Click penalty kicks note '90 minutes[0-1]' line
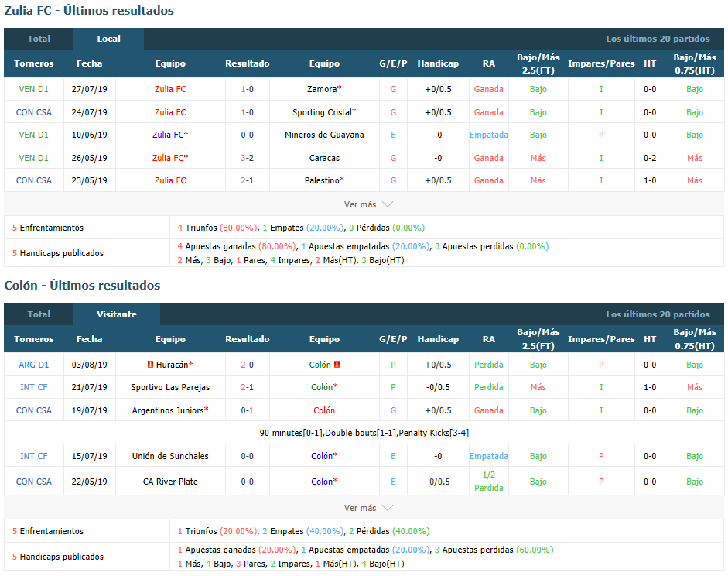 pyautogui.click(x=364, y=433)
